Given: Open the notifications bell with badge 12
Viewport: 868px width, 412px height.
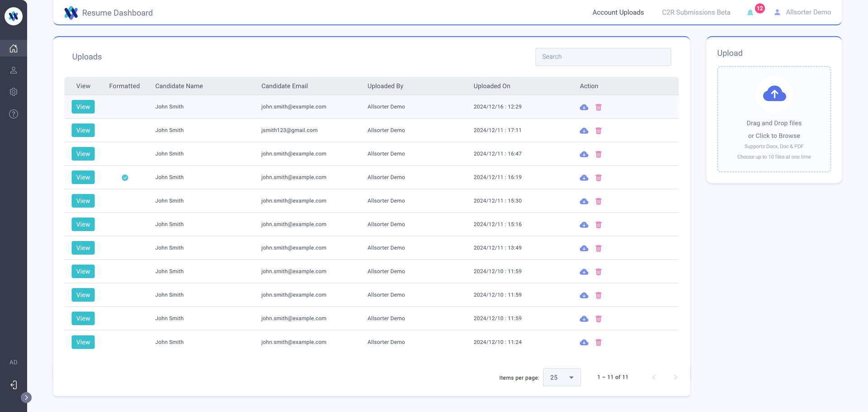Looking at the screenshot, I should 750,13.
